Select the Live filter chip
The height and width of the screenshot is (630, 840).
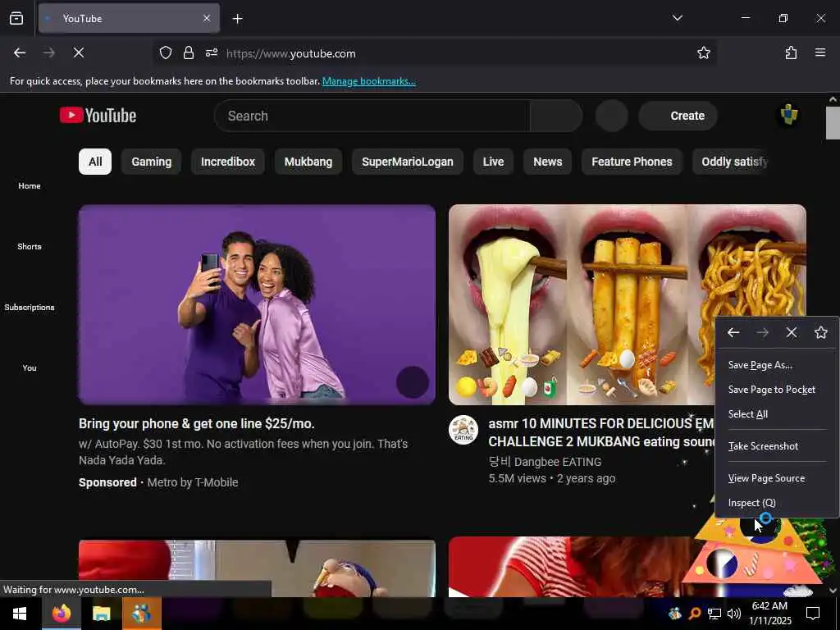(x=493, y=162)
